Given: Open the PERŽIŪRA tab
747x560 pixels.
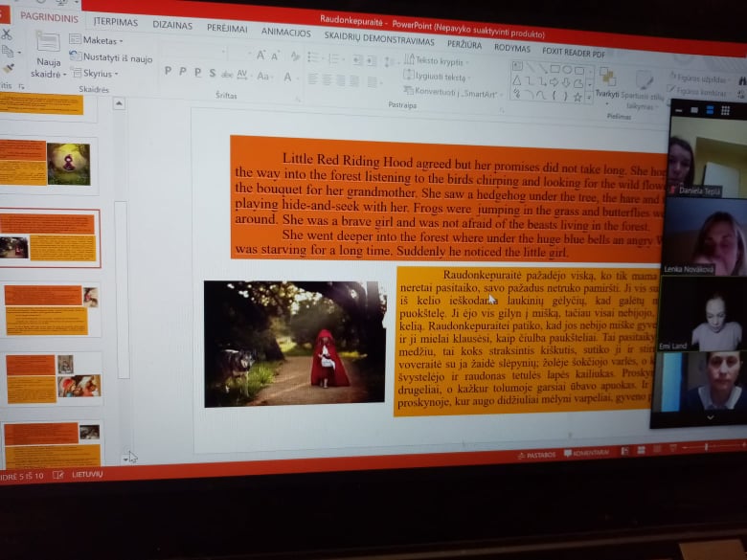Looking at the screenshot, I should [464, 44].
